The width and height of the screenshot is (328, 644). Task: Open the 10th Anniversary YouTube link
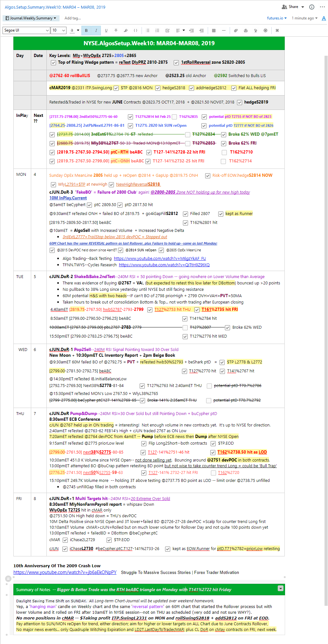pyautogui.click(x=65, y=572)
